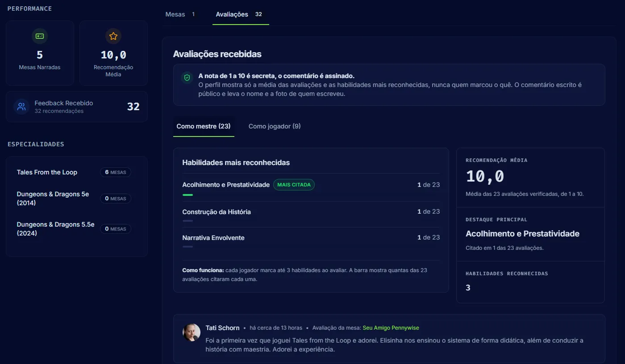Click the Construção da História progress bar
This screenshot has height=364, width=625.
point(187,221)
